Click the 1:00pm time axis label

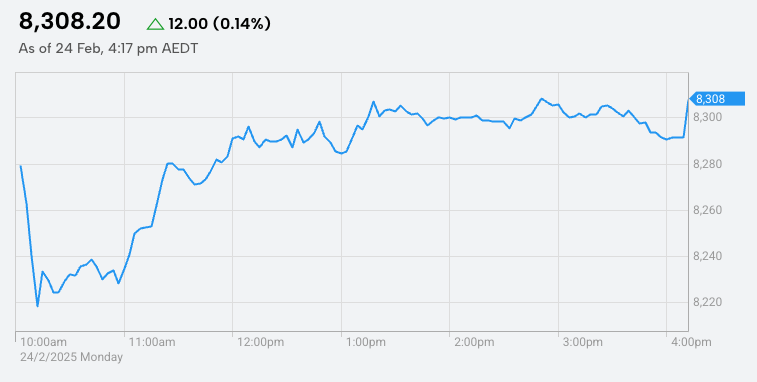[366, 342]
